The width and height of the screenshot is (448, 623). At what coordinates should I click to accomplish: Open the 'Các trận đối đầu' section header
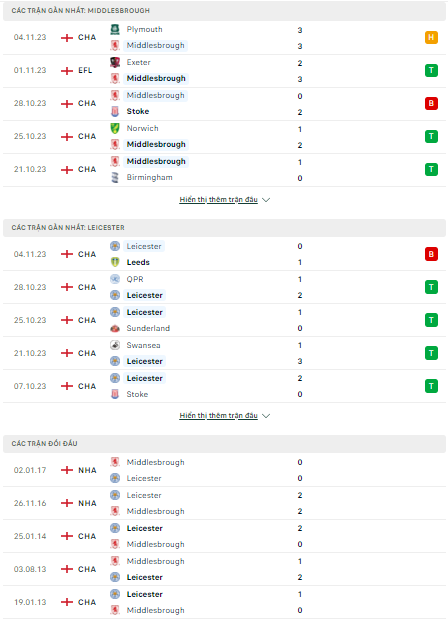(x=224, y=444)
